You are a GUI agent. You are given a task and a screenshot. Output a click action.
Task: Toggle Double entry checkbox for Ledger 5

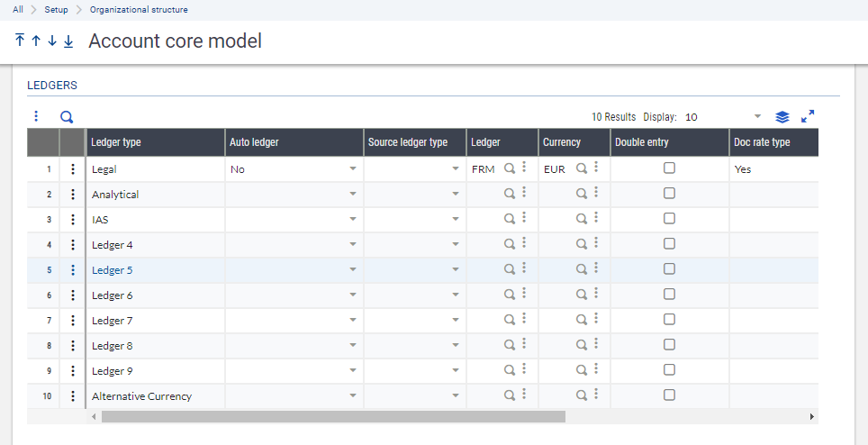click(669, 269)
